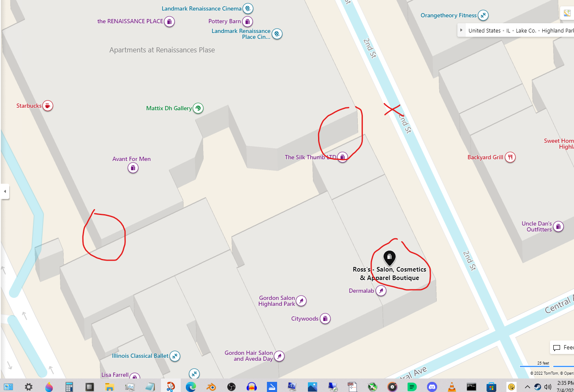Viewport: 574px width, 392px height.
Task: Click Orangetheory Fitness gym pin
Action: [x=483, y=16]
